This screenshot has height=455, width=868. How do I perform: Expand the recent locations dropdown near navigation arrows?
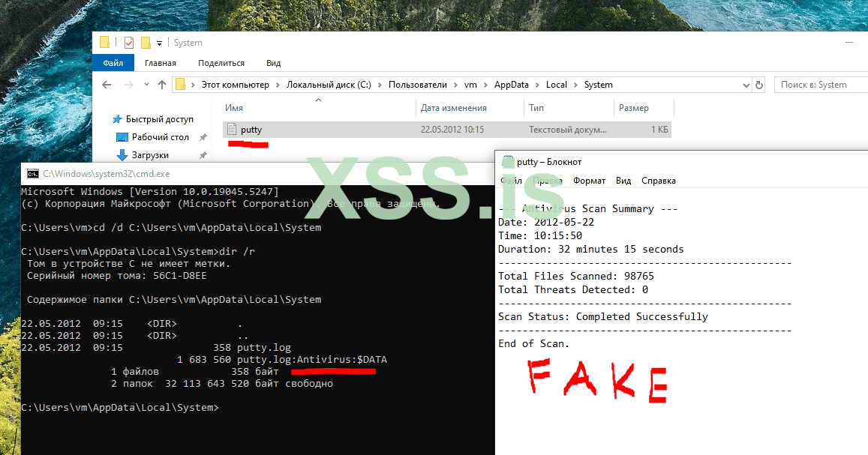(x=146, y=85)
